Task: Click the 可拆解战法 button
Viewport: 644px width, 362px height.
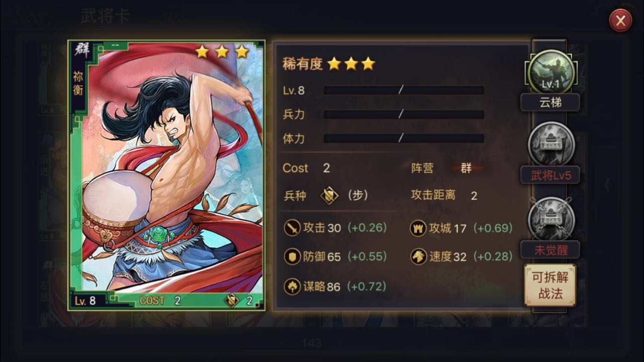Action: 550,284
